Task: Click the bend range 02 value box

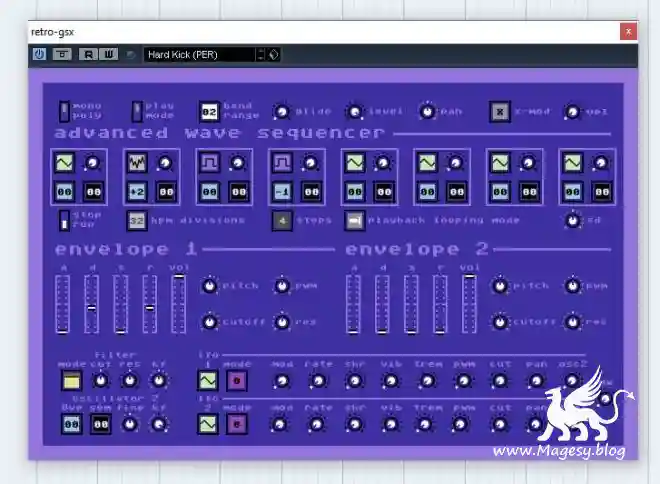Action: [x=209, y=112]
